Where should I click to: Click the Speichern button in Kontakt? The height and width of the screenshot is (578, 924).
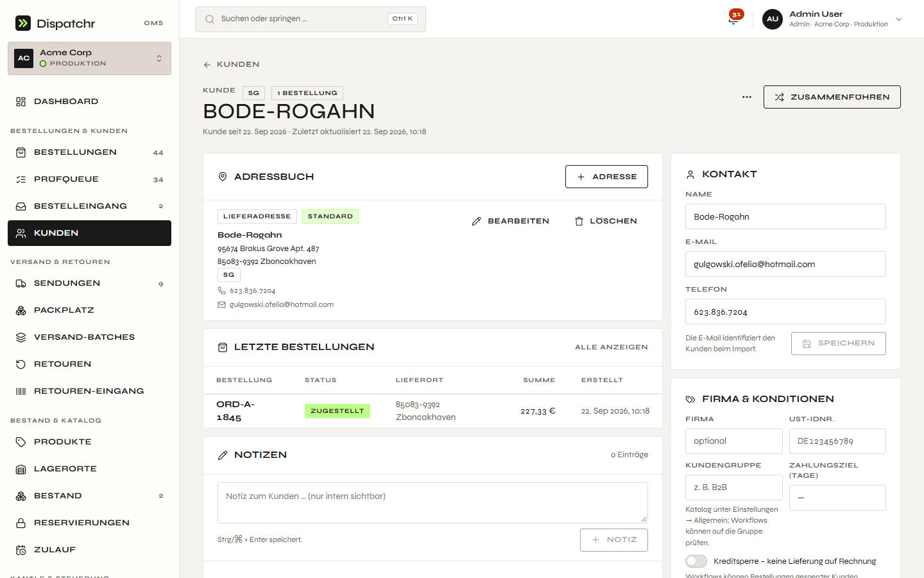[839, 344]
